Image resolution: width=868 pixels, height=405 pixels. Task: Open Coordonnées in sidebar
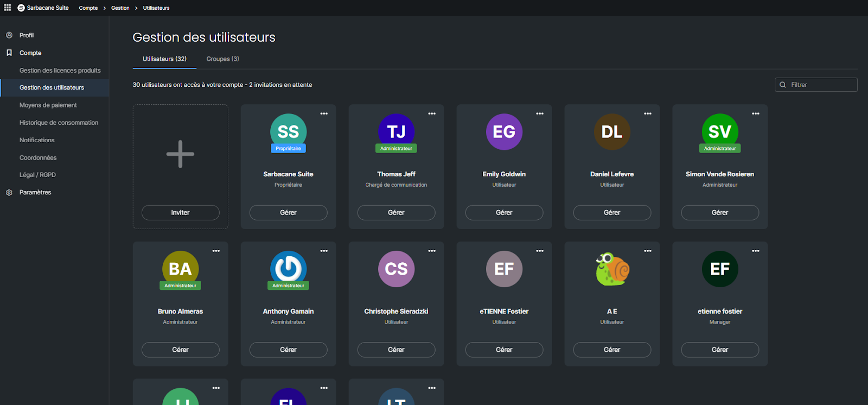(38, 158)
